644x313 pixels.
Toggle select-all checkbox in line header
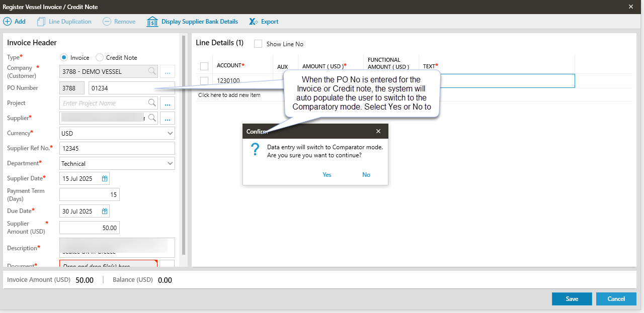pyautogui.click(x=204, y=66)
